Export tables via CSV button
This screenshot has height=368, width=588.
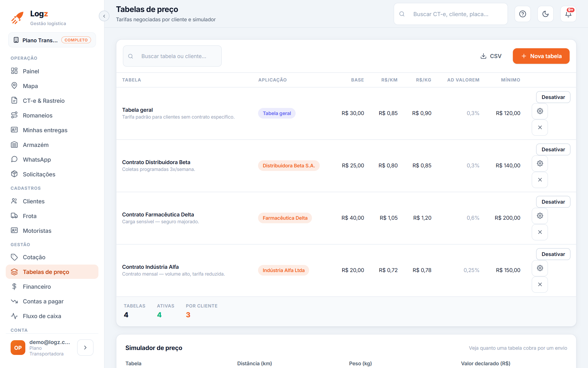point(491,56)
